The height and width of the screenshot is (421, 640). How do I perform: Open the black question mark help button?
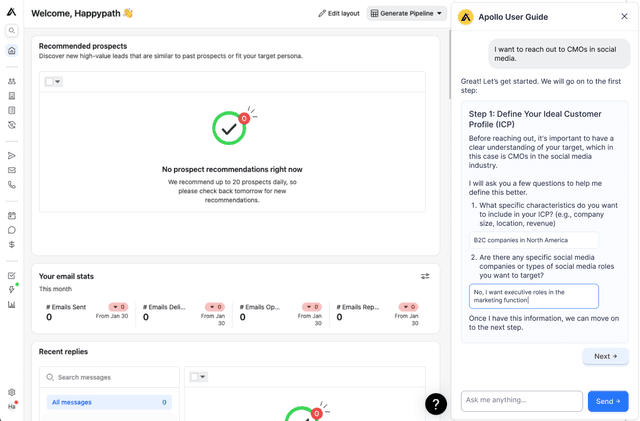pos(436,404)
